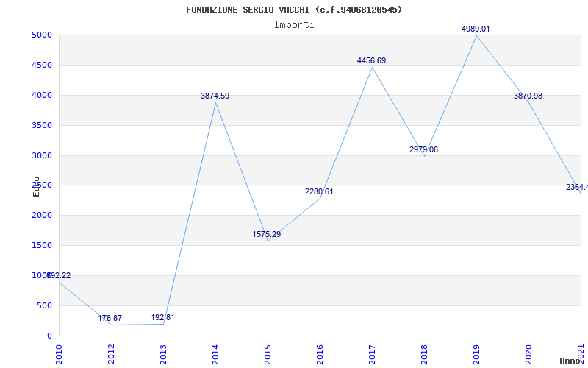Select the 1575.29 data label for 2015
This screenshot has width=588, height=368.
click(267, 234)
